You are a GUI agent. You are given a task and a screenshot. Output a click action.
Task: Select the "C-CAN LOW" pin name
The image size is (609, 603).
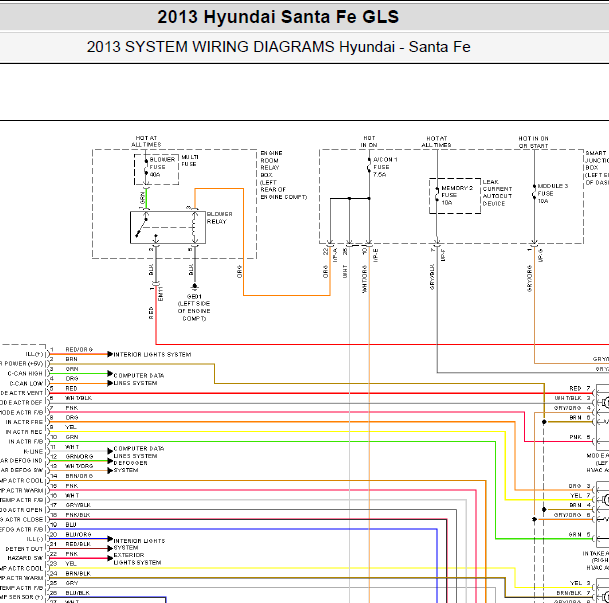(x=26, y=383)
